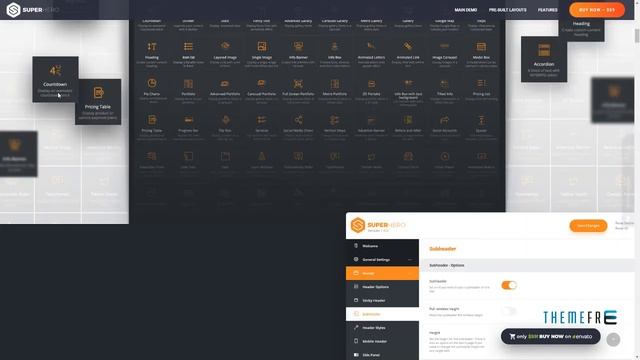Image resolution: width=640 pixels, height=360 pixels.
Task: Click the Spacer element icon
Action: 481,120
